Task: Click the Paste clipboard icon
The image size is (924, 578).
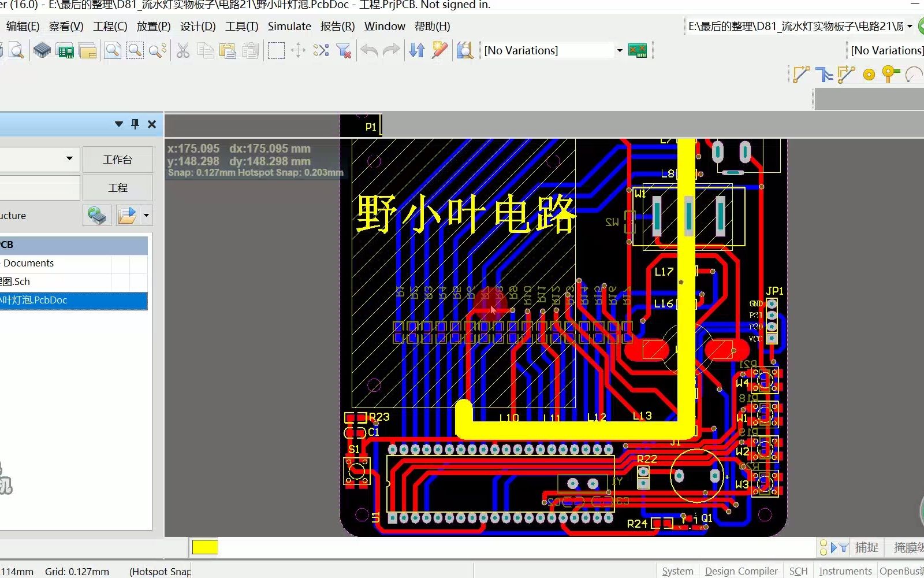Action: 228,51
